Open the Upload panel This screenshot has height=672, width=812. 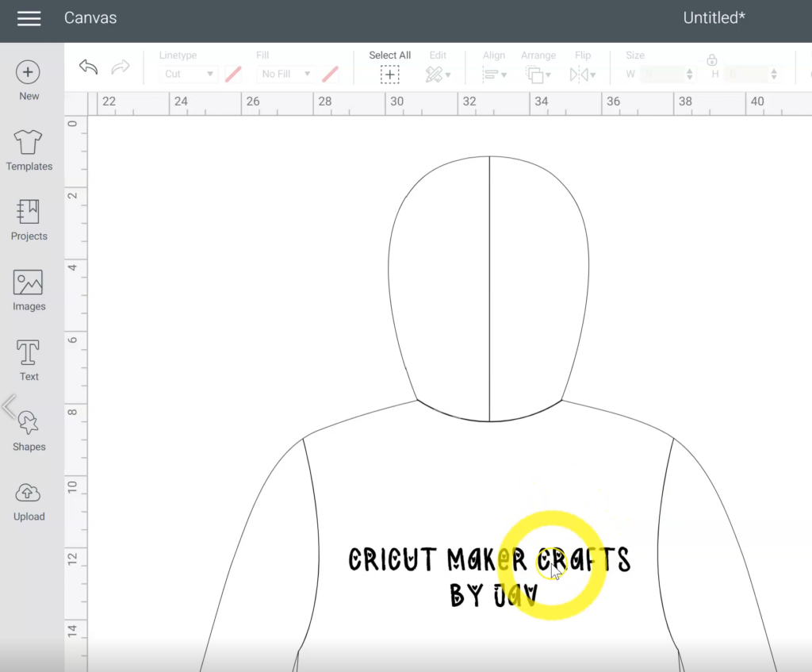pyautogui.click(x=29, y=501)
